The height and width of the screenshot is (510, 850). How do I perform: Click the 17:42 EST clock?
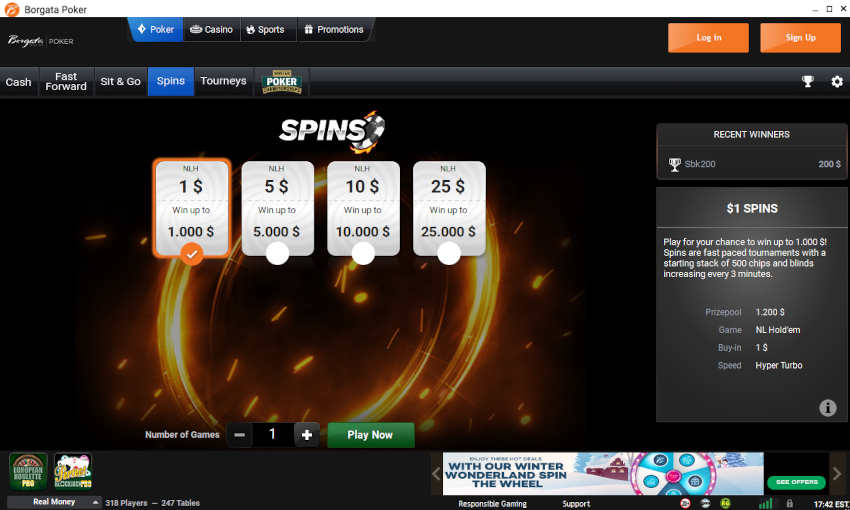[x=830, y=504]
